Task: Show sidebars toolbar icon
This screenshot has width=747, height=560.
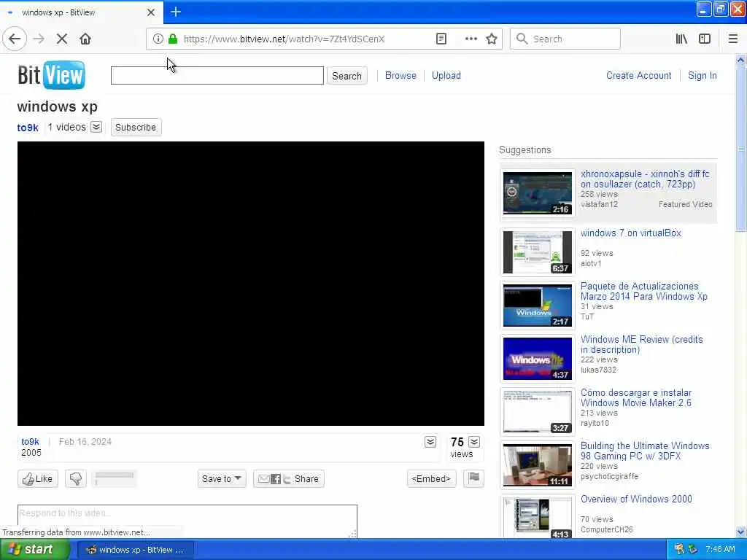Action: 705,39
